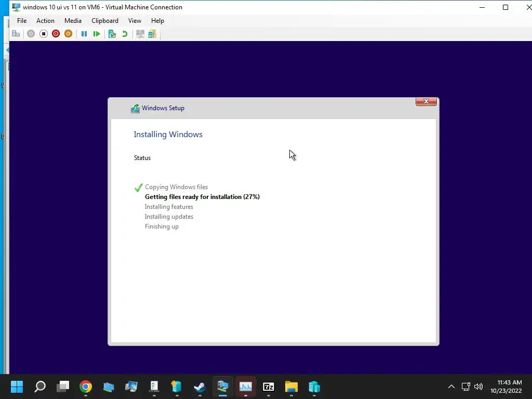The image size is (532, 399).
Task: Click the 'Status' label
Action: tap(142, 158)
